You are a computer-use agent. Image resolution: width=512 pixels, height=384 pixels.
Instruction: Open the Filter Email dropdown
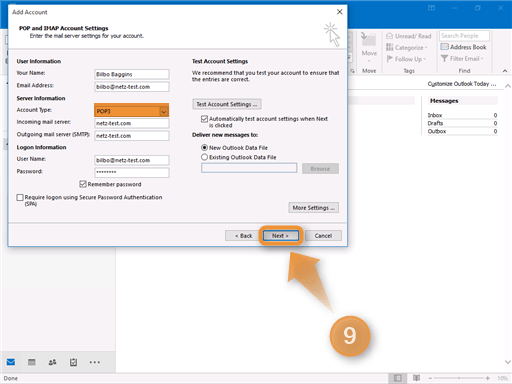tap(482, 59)
